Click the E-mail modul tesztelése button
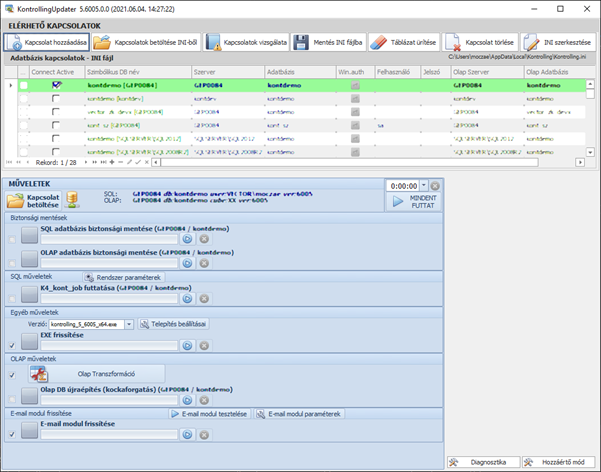 coord(209,414)
